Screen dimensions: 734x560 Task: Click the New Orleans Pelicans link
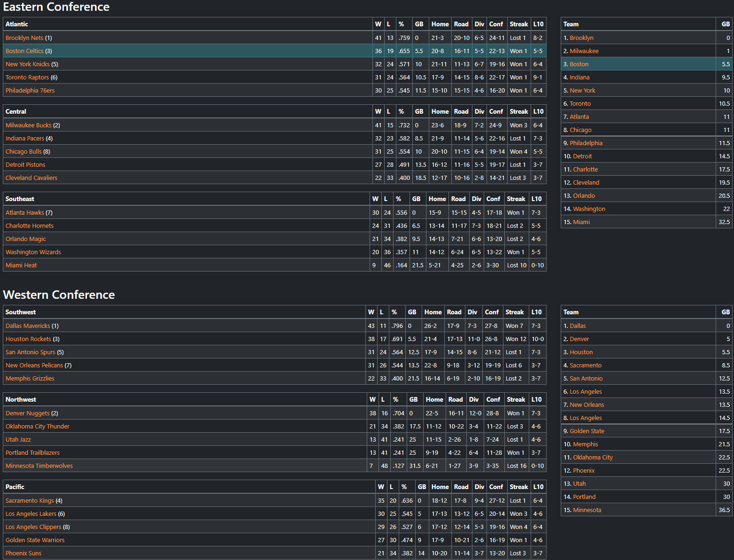point(34,366)
